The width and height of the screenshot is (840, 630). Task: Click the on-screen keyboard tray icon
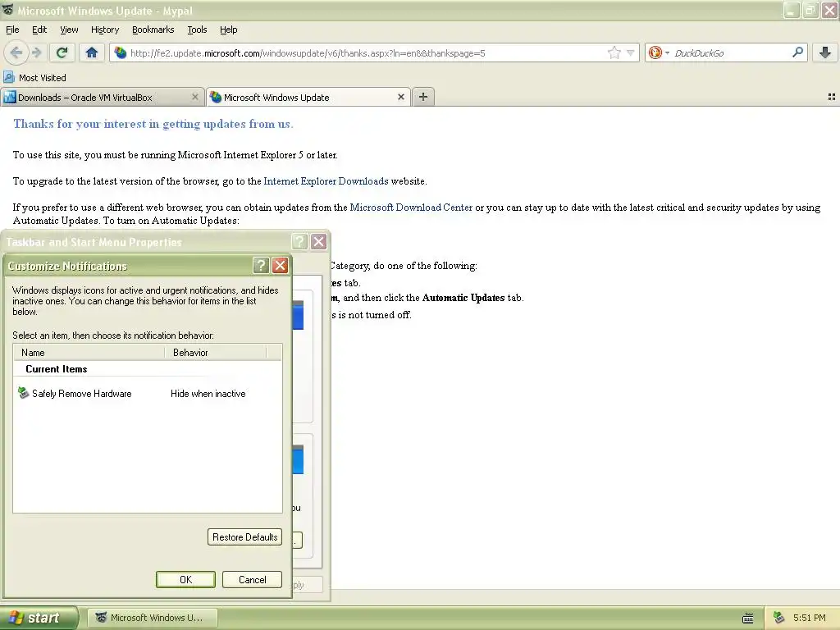(x=748, y=619)
